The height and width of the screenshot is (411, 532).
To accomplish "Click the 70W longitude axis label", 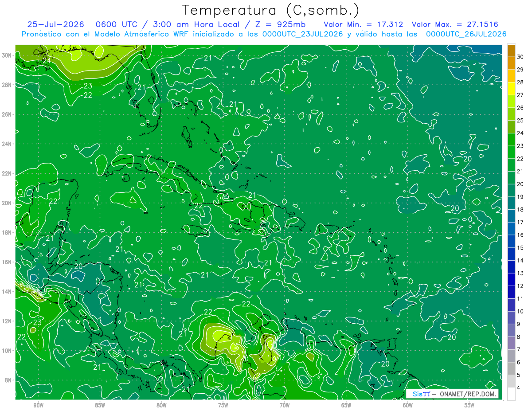I will click(x=285, y=405).
